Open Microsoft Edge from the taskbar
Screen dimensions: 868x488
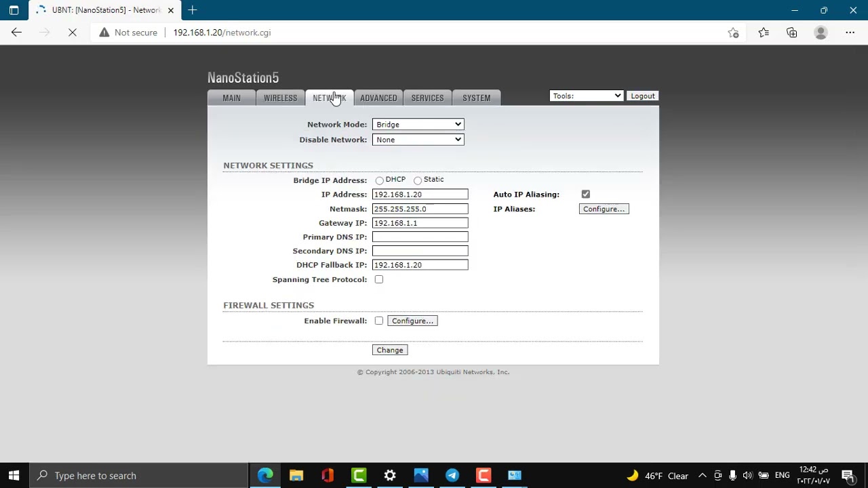pos(265,475)
